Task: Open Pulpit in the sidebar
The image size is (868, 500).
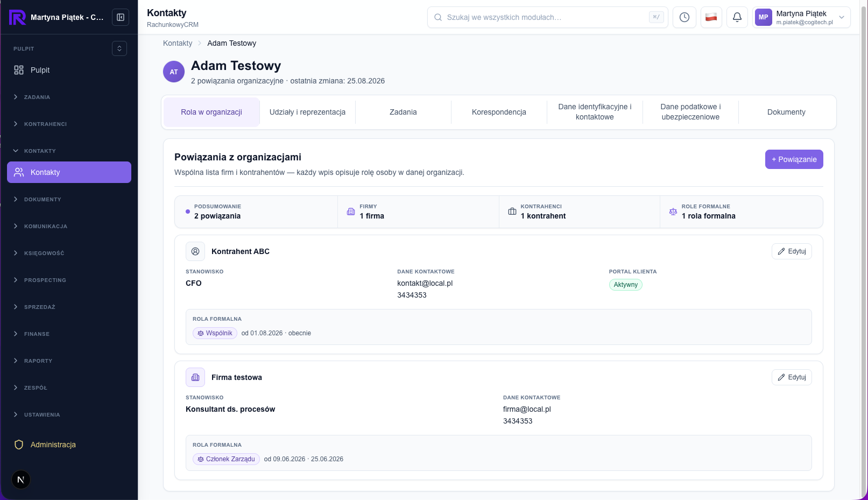Action: coord(69,70)
